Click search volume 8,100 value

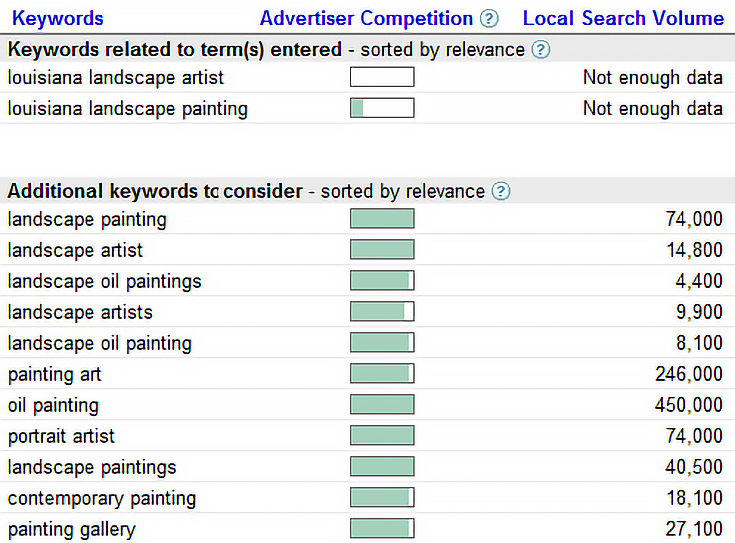pos(699,343)
